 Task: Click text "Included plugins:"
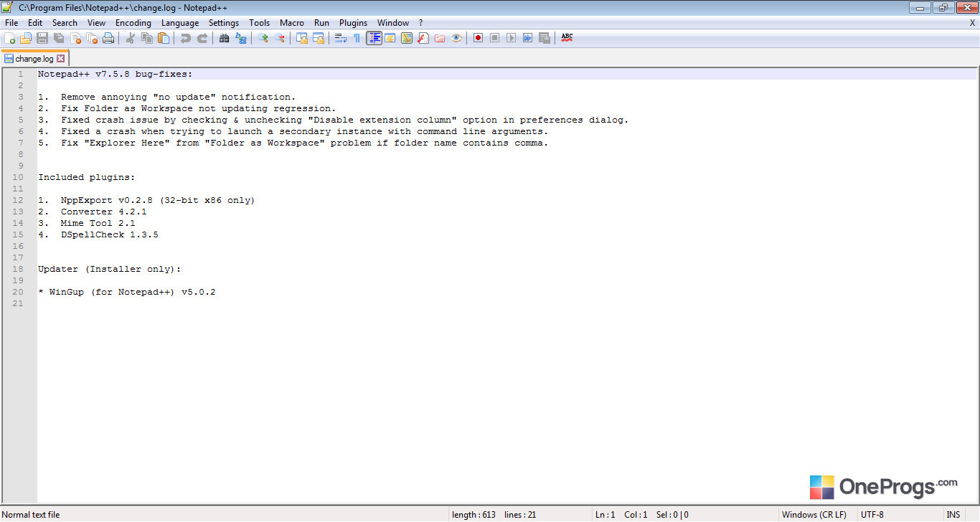pos(87,177)
